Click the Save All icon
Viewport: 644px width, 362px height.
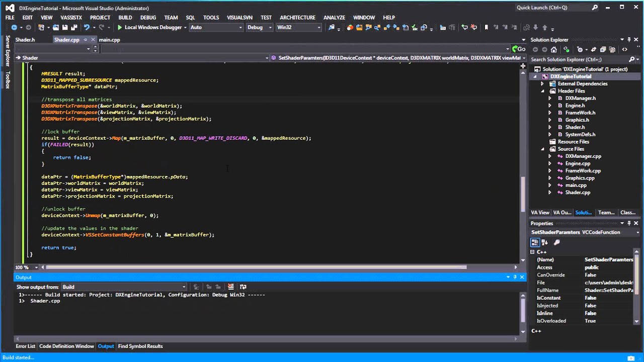74,27
